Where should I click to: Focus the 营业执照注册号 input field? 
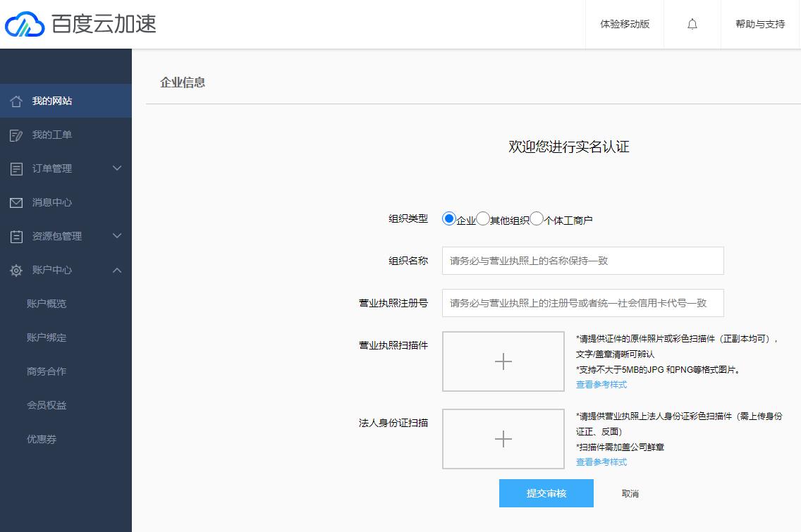[583, 303]
